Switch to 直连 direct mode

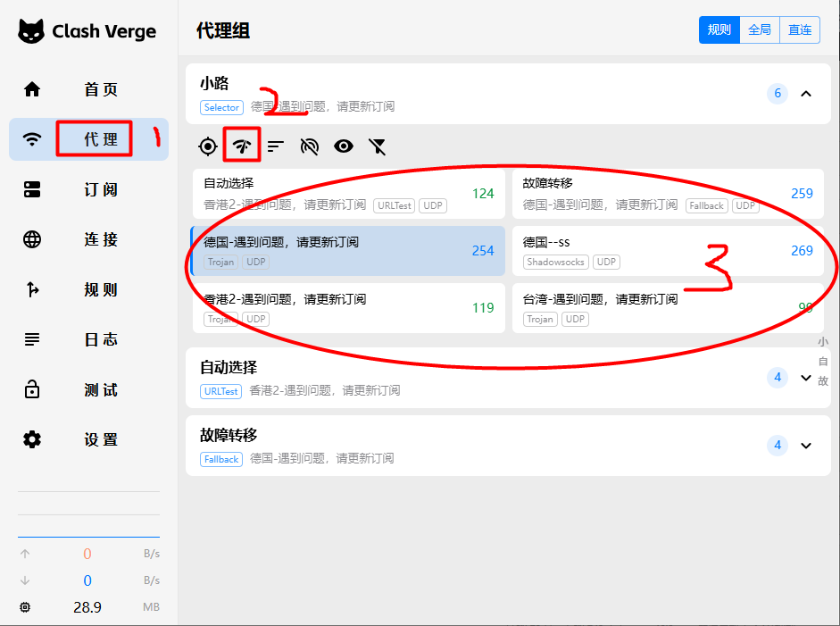[800, 29]
